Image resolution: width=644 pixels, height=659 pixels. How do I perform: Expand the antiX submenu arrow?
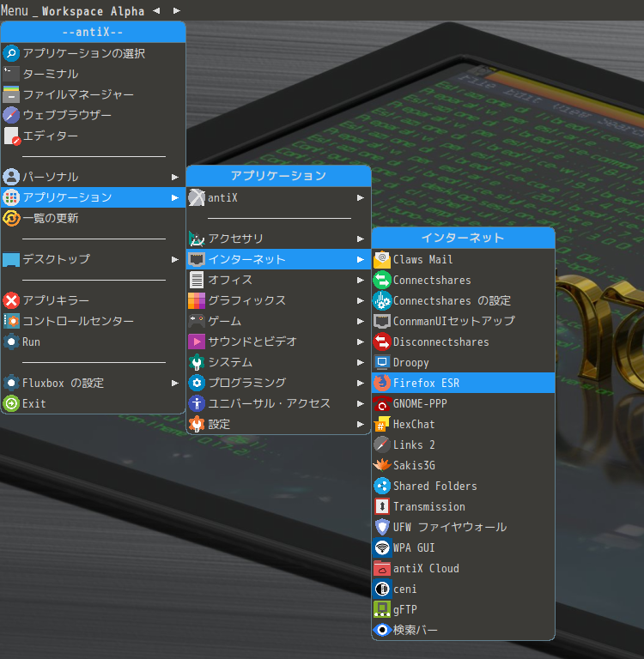click(361, 197)
